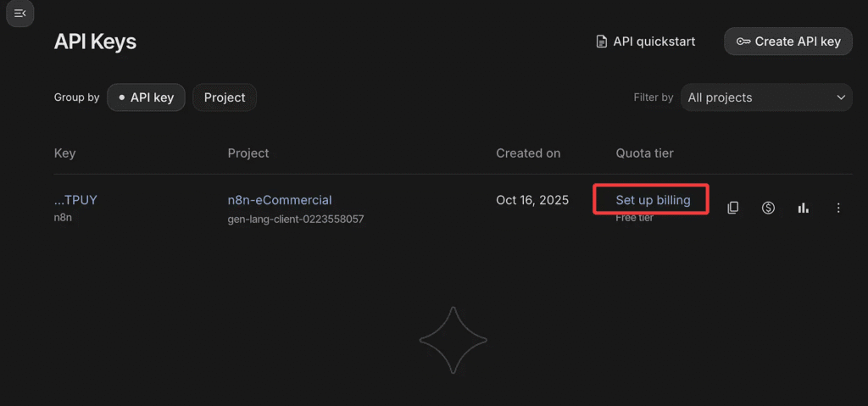Open the three-dot more options menu

(838, 208)
